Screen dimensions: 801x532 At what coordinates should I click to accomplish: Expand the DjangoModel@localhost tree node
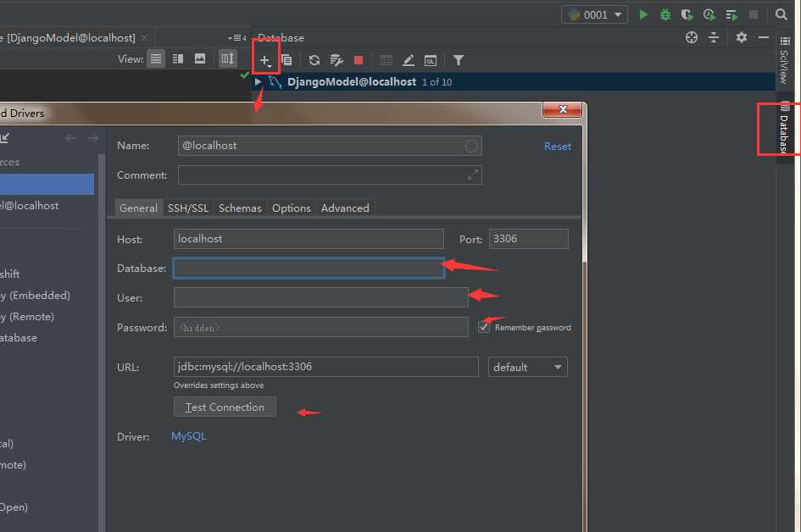point(259,81)
